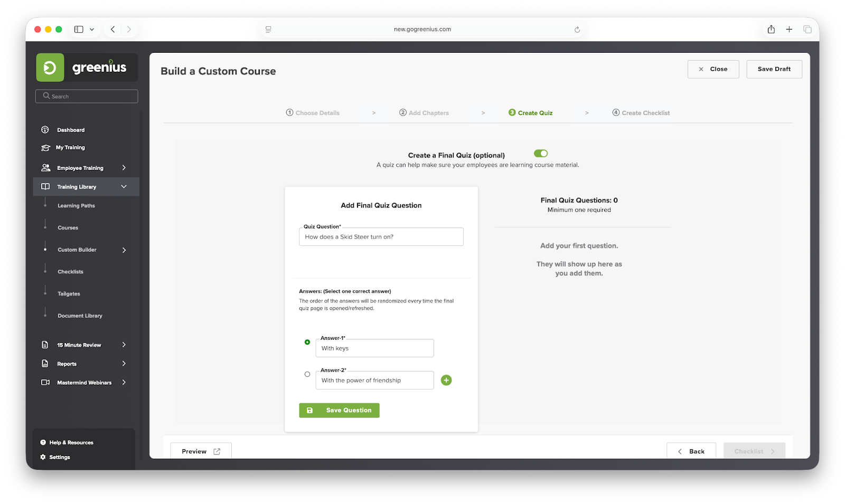Select the Create Quiz step
The width and height of the screenshot is (845, 504).
(531, 113)
